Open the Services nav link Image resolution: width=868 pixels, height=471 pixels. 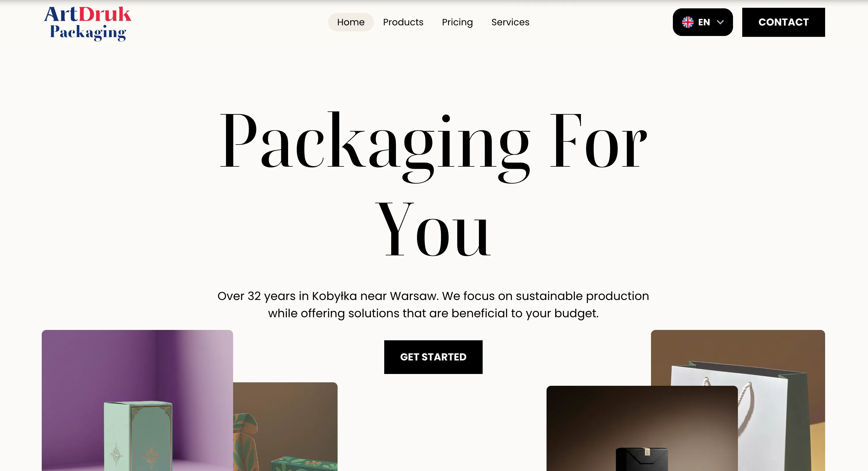[510, 22]
